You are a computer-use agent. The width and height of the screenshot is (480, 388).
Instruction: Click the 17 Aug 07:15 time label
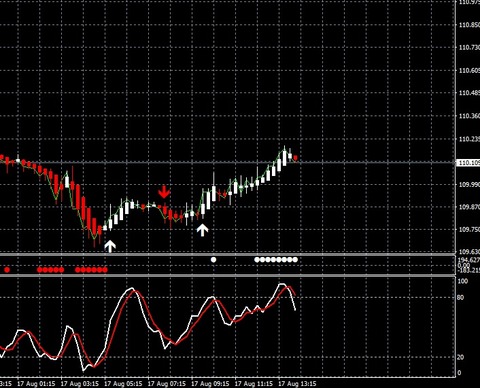tap(167, 384)
